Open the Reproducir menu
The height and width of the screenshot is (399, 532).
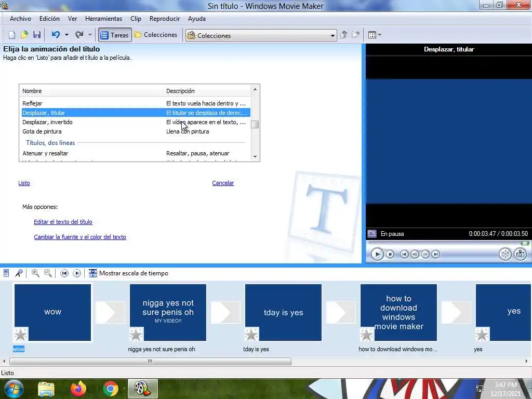[165, 19]
